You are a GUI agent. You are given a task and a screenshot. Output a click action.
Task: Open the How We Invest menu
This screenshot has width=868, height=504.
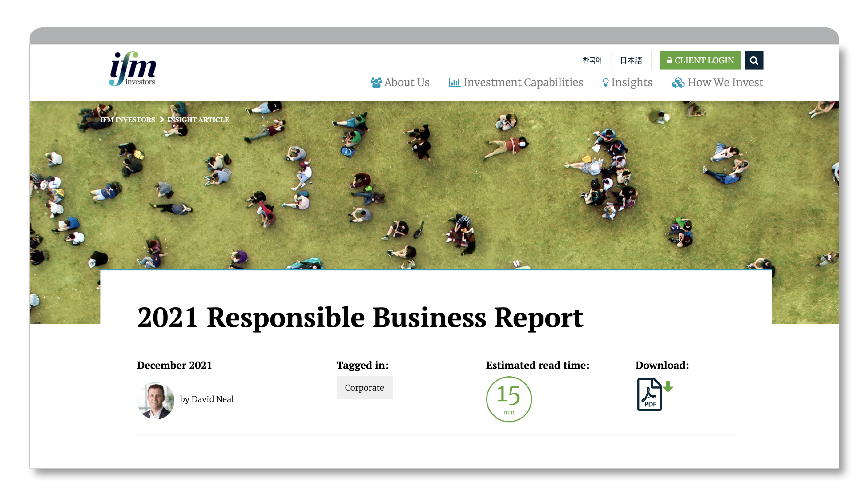click(x=717, y=83)
